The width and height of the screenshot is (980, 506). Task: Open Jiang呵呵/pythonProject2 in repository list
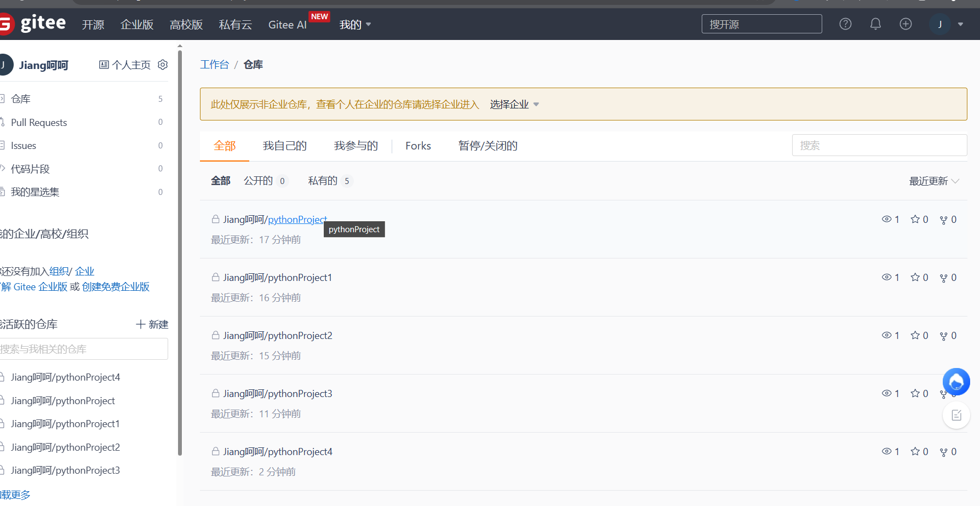click(278, 336)
